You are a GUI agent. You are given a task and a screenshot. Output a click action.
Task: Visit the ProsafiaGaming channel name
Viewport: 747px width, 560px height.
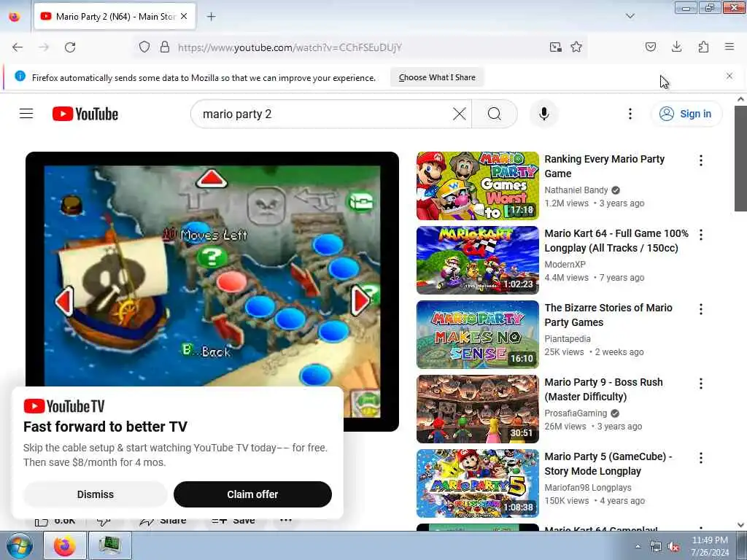pyautogui.click(x=576, y=413)
